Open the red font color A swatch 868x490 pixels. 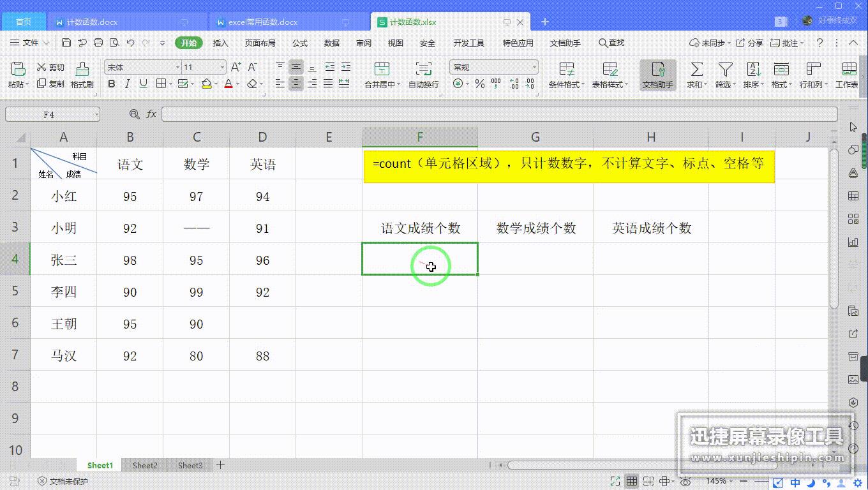pos(228,84)
